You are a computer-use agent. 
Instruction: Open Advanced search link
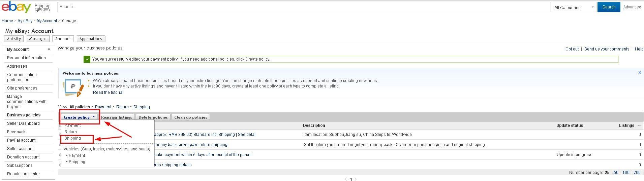632,7
